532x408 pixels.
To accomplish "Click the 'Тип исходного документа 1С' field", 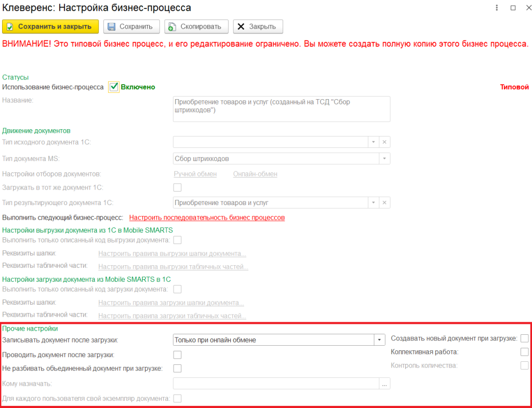I will pos(270,142).
